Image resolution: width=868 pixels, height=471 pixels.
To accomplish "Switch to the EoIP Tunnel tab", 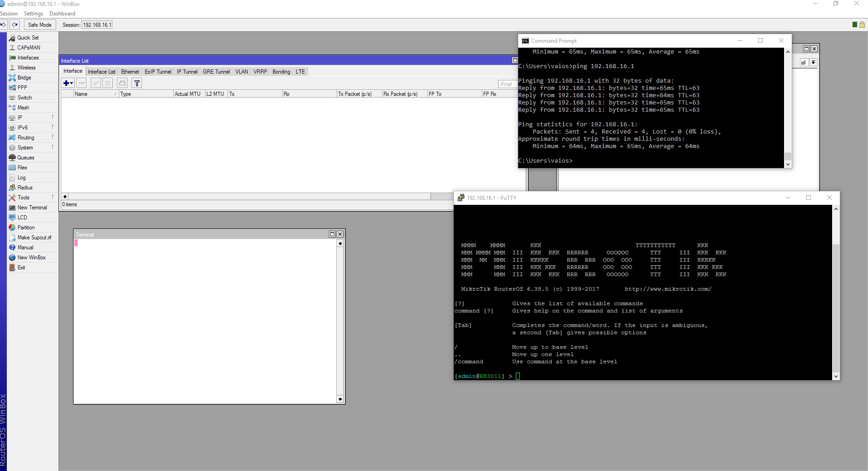I will click(x=158, y=72).
